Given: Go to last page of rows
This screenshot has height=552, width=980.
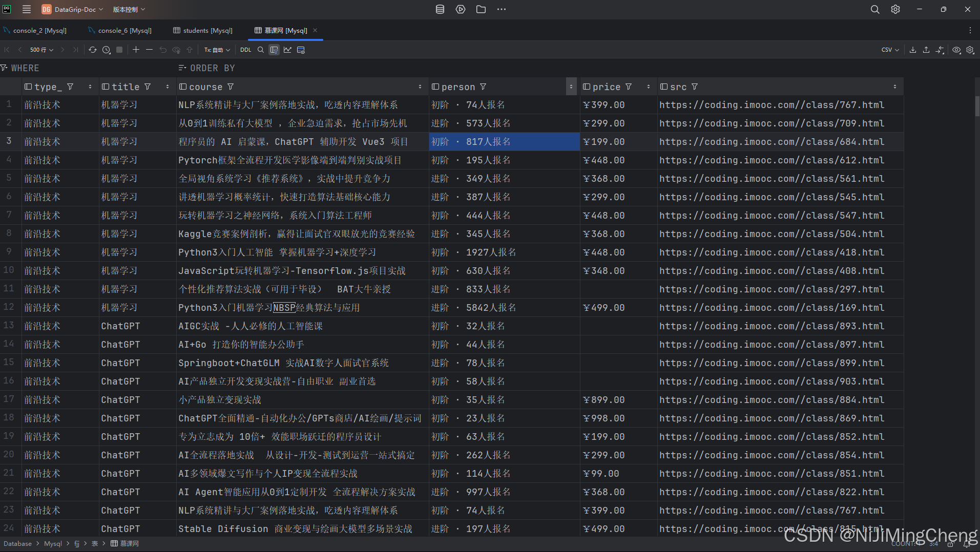Looking at the screenshot, I should point(76,50).
